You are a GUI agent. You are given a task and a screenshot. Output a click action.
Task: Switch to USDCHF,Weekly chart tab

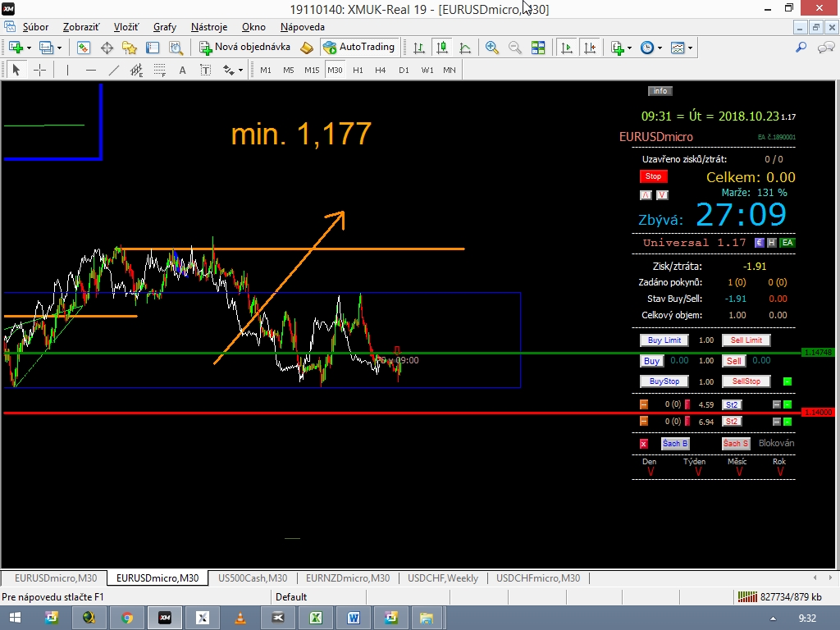coord(442,578)
